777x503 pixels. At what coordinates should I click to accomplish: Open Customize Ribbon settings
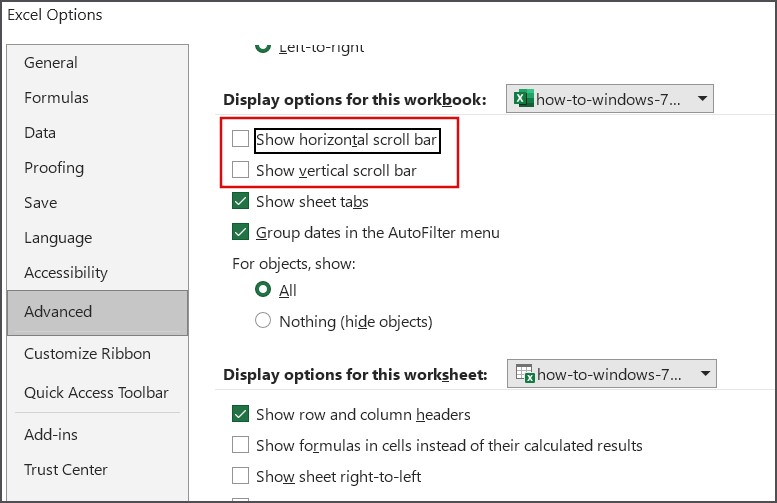pyautogui.click(x=87, y=353)
